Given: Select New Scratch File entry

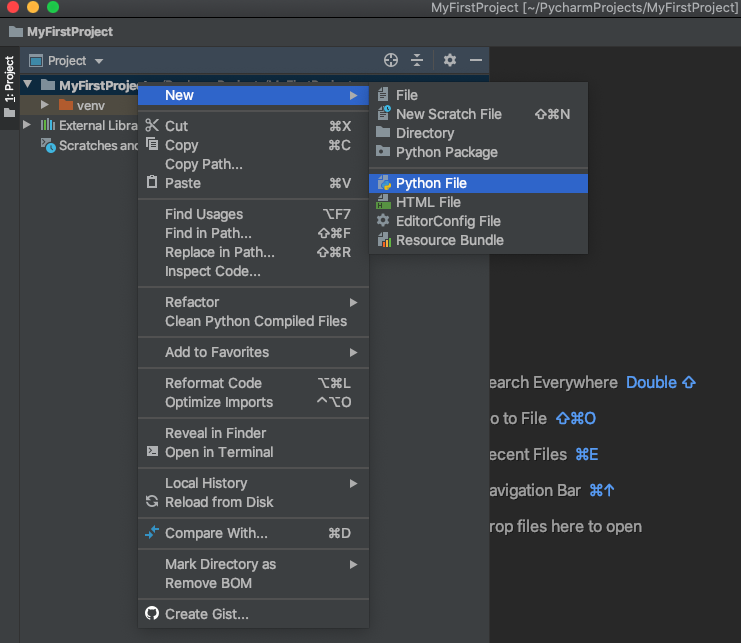Looking at the screenshot, I should (478, 114).
